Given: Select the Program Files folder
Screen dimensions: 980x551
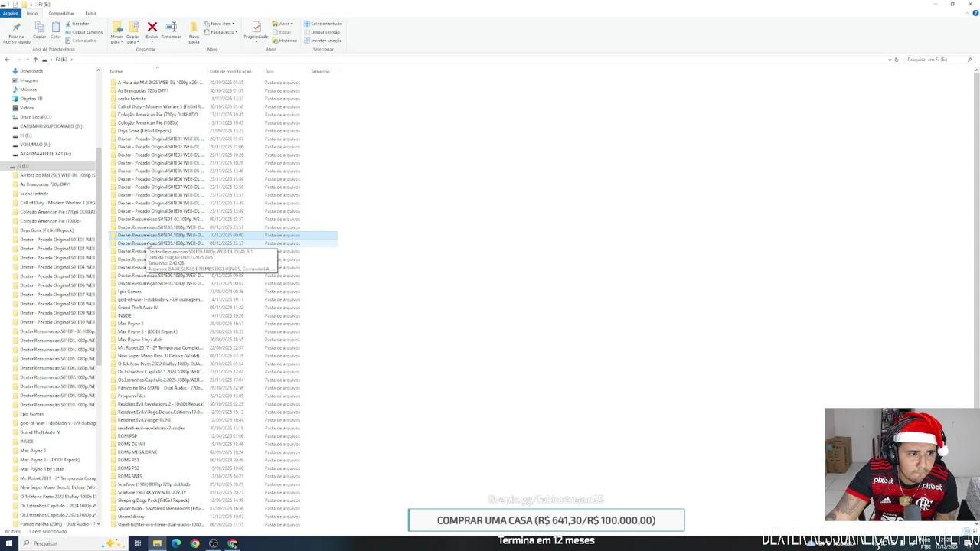Looking at the screenshot, I should (x=132, y=396).
